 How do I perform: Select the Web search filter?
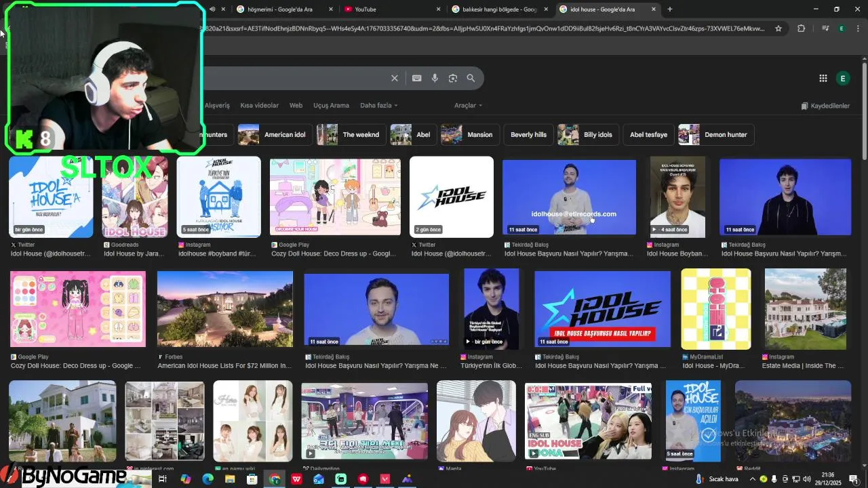click(x=296, y=106)
